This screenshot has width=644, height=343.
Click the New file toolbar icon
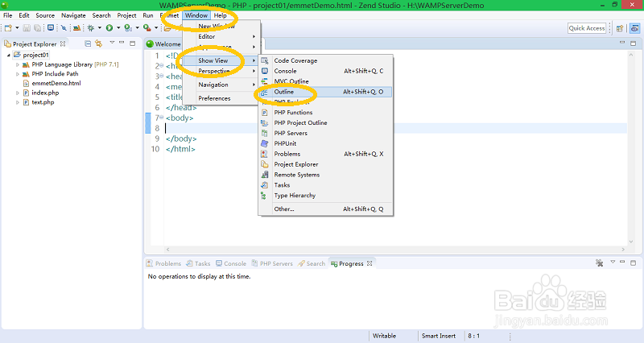tap(8, 28)
